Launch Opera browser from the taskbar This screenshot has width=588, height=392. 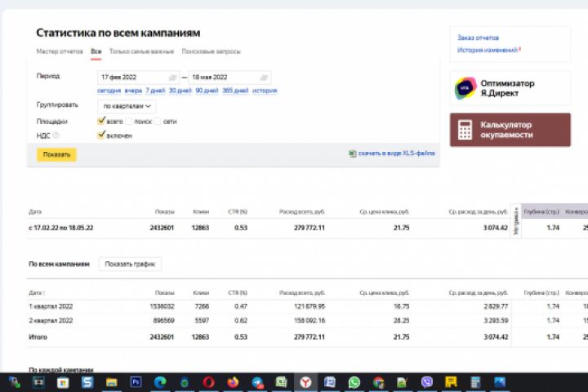[208, 382]
